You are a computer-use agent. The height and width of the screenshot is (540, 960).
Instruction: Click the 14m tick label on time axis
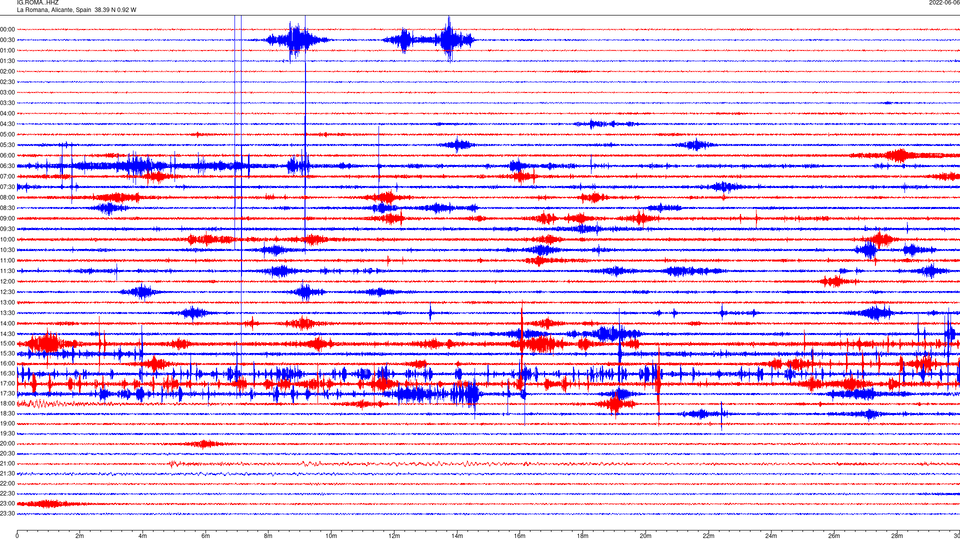tap(457, 536)
